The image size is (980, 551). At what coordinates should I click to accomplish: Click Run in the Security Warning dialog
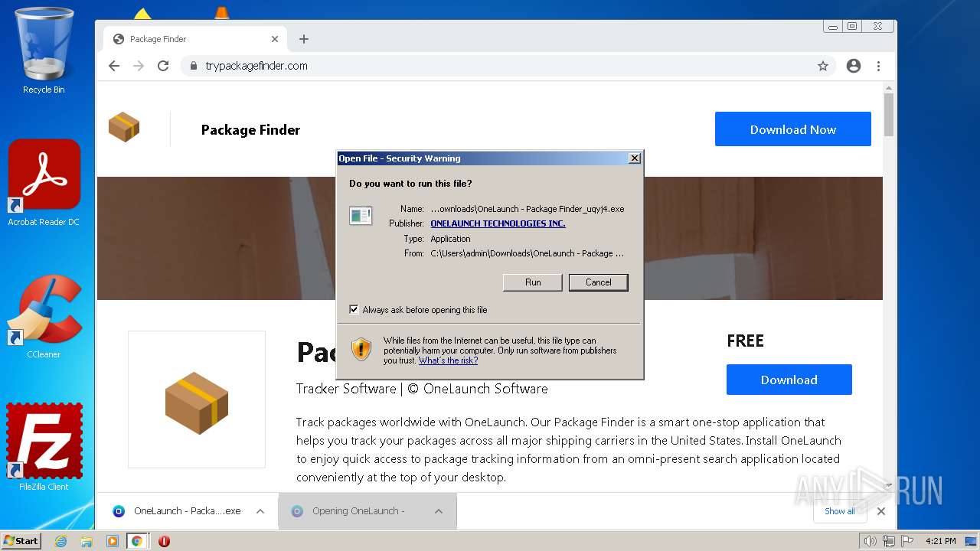click(533, 282)
